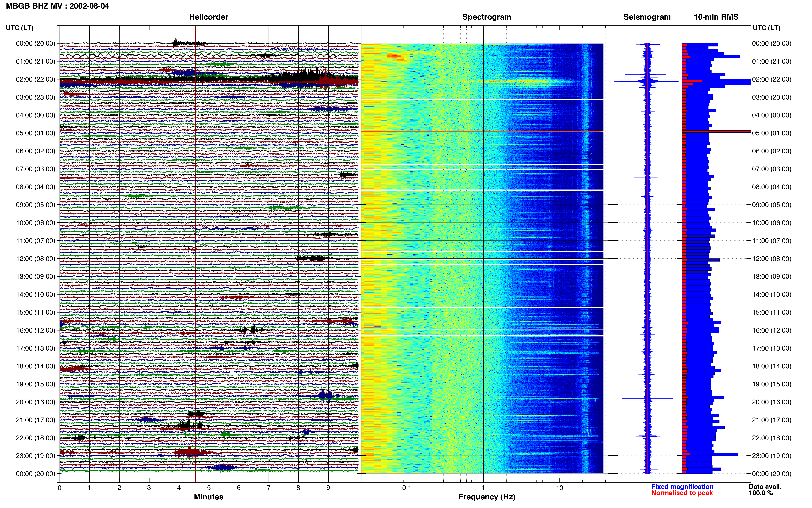812x508 pixels.
Task: Click right time label '01:00 (21:00)'
Action: tap(772, 61)
